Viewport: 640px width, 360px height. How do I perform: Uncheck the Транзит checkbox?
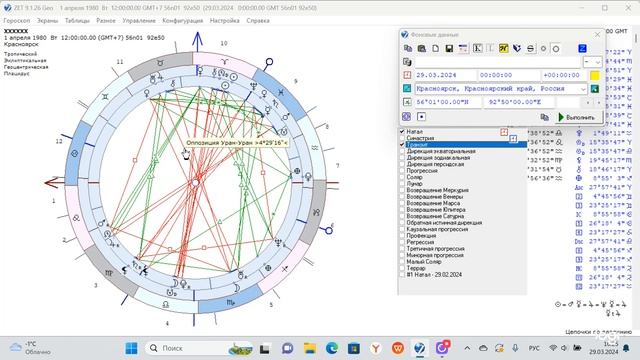402,144
